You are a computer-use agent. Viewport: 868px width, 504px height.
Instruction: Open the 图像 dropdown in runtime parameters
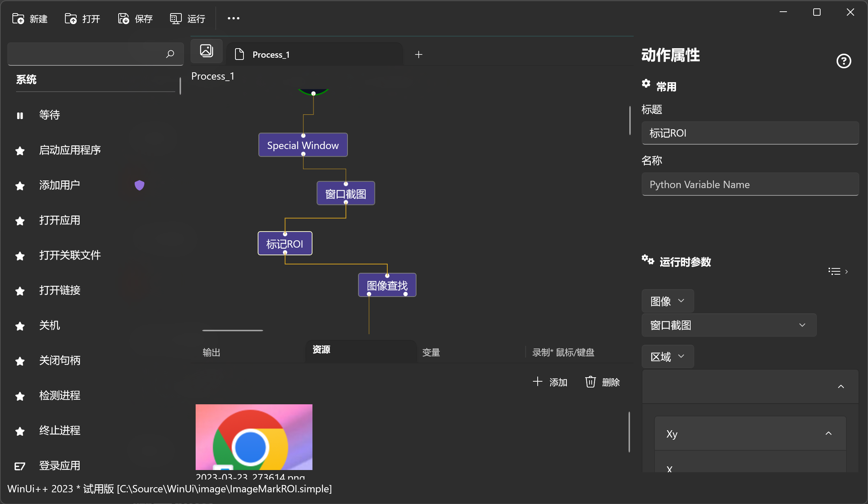point(667,301)
